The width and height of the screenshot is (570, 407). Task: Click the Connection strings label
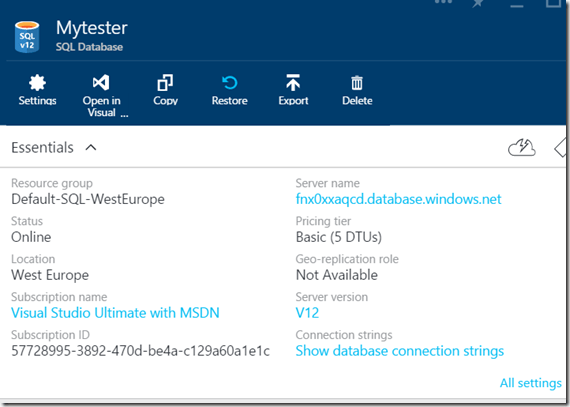pos(344,335)
